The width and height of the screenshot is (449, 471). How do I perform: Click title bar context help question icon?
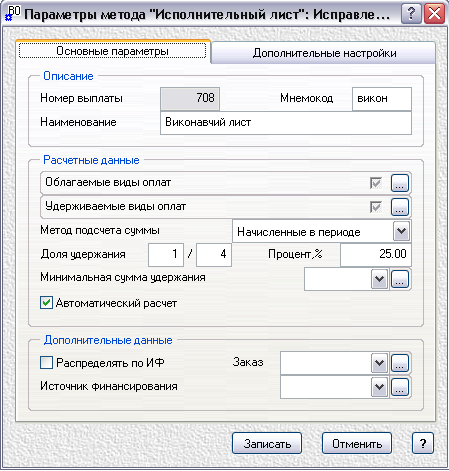(411, 14)
